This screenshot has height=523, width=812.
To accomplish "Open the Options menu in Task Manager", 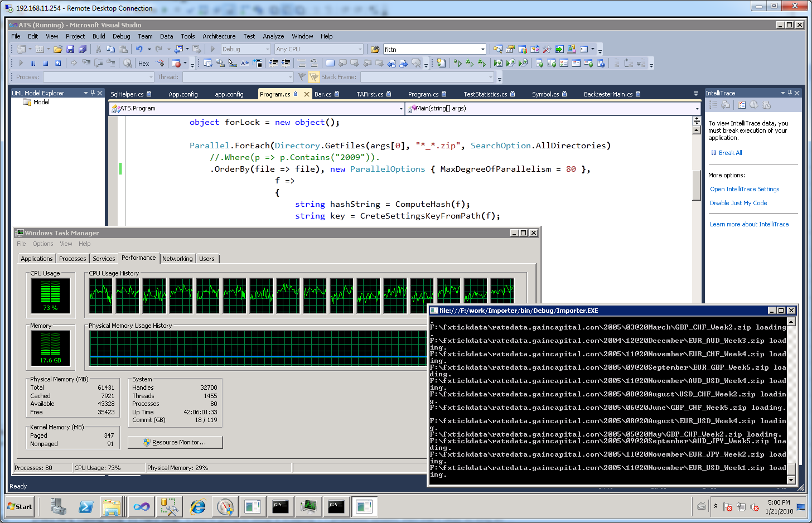I will tap(43, 244).
